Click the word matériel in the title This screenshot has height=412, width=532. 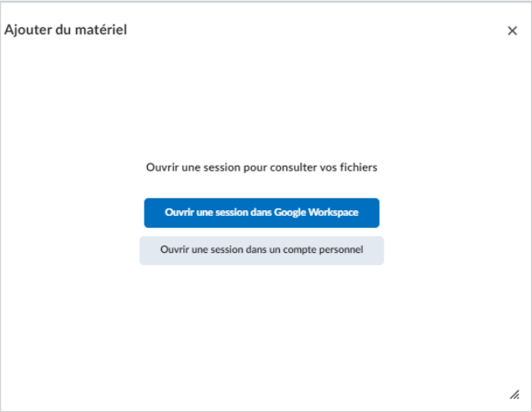101,30
